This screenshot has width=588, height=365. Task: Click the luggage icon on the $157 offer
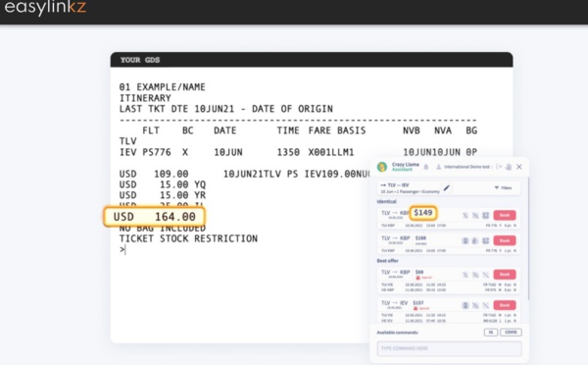[x=465, y=305]
